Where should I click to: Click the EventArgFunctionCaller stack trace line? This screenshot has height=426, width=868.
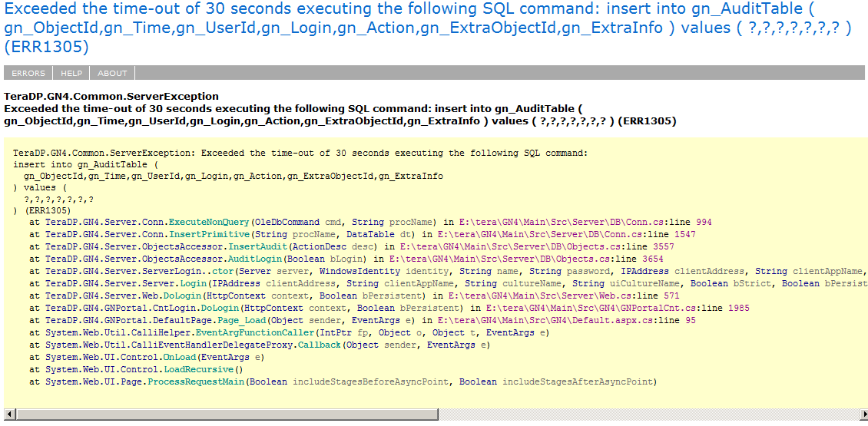[289, 332]
